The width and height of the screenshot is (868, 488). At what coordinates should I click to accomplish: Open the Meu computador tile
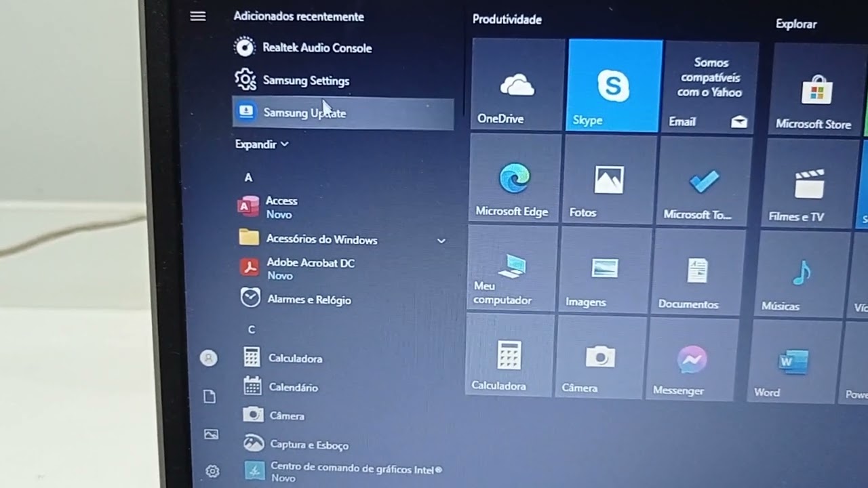(x=511, y=269)
